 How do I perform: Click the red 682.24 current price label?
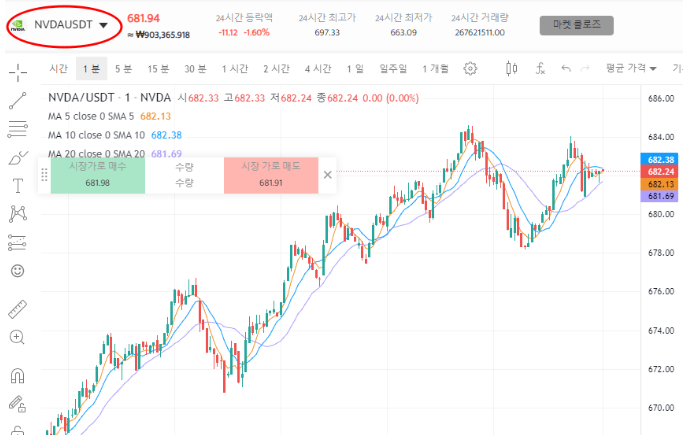pyautogui.click(x=660, y=172)
